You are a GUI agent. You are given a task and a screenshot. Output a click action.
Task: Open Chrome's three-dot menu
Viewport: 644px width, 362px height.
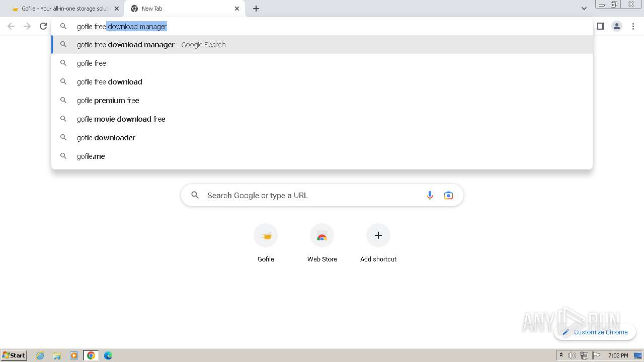633,26
